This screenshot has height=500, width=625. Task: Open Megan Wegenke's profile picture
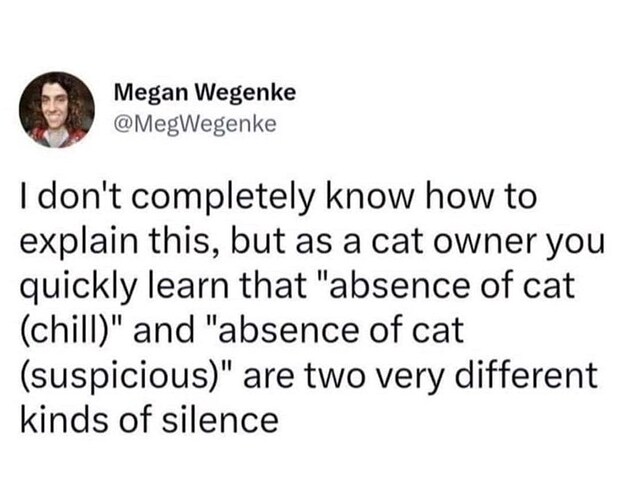[57, 110]
